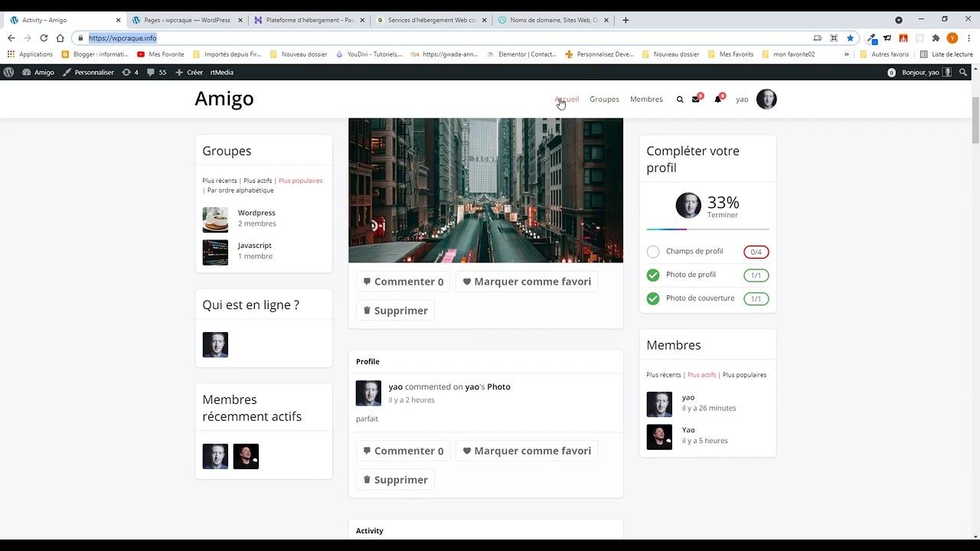
Task: Open the messages envelope icon
Action: (x=696, y=99)
